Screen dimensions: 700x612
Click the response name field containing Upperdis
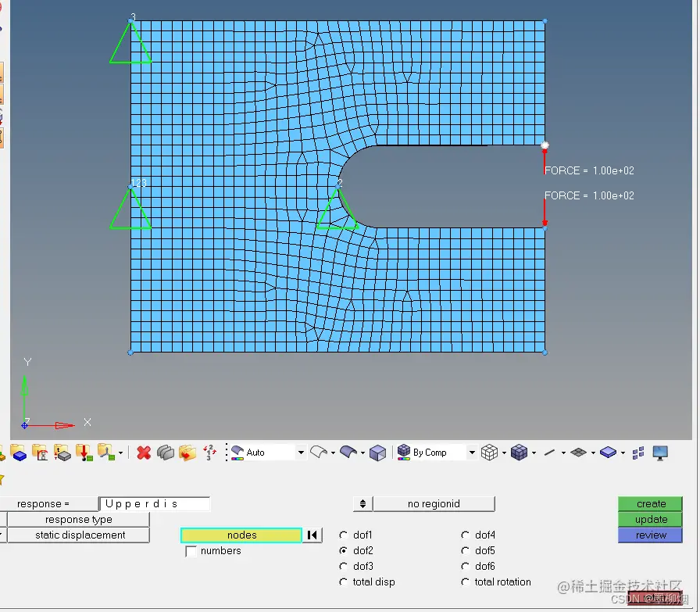(x=155, y=504)
